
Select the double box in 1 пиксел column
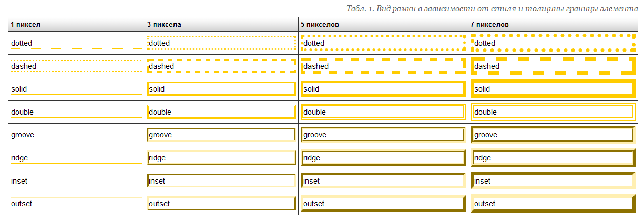pyautogui.click(x=77, y=112)
